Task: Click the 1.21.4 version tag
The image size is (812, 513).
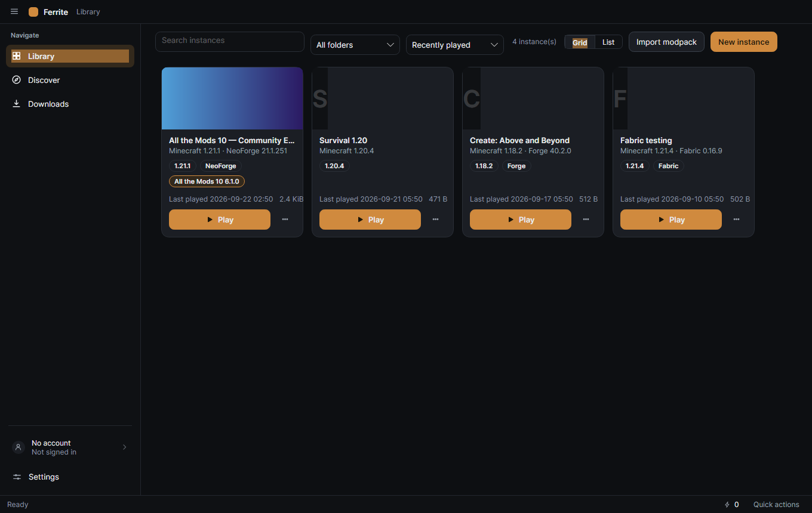Action: pyautogui.click(x=635, y=166)
